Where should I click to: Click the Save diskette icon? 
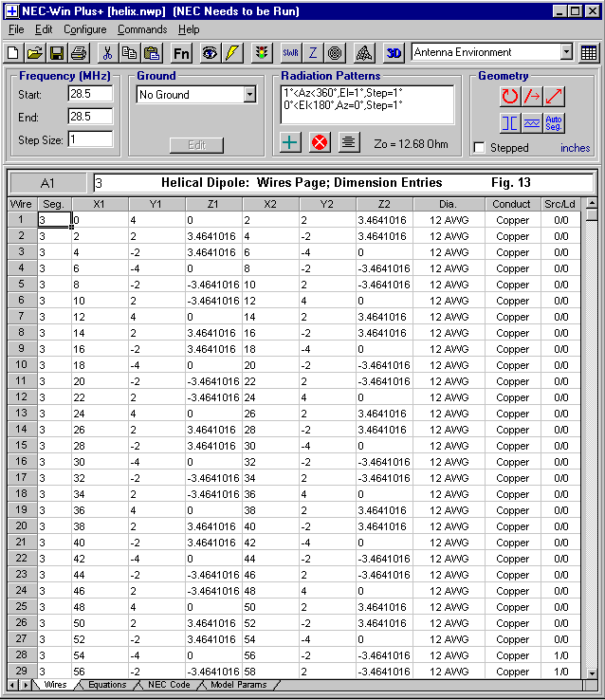point(56,53)
